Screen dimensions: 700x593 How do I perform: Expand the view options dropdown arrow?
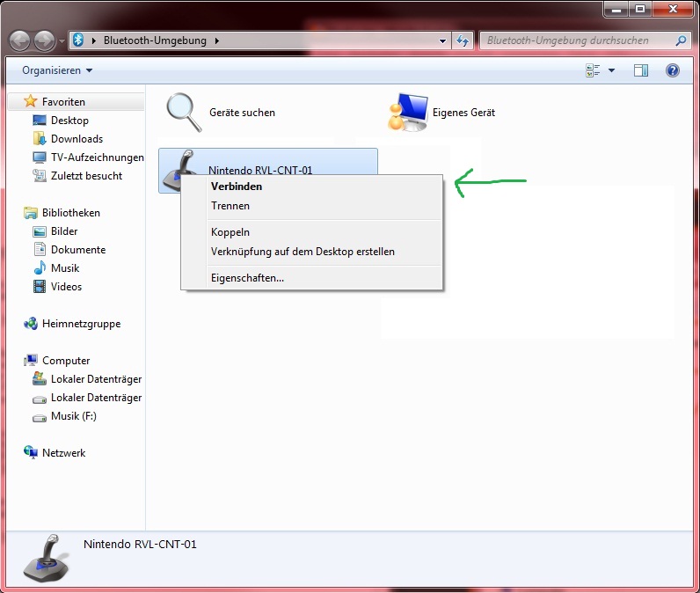pyautogui.click(x=611, y=70)
